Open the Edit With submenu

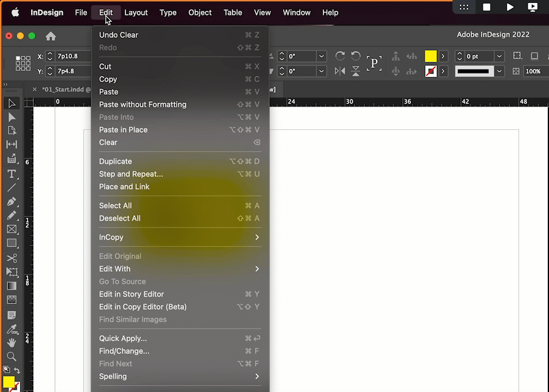(x=180, y=269)
